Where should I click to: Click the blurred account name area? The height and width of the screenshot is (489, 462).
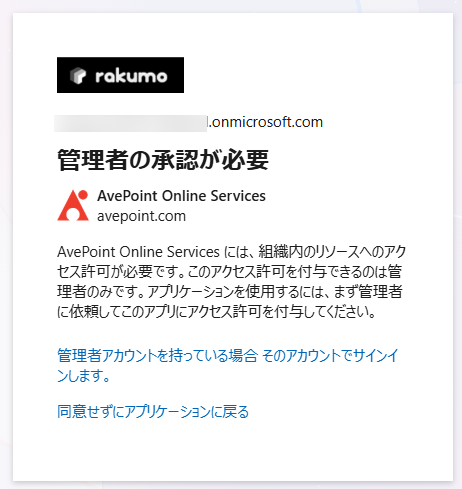130,123
